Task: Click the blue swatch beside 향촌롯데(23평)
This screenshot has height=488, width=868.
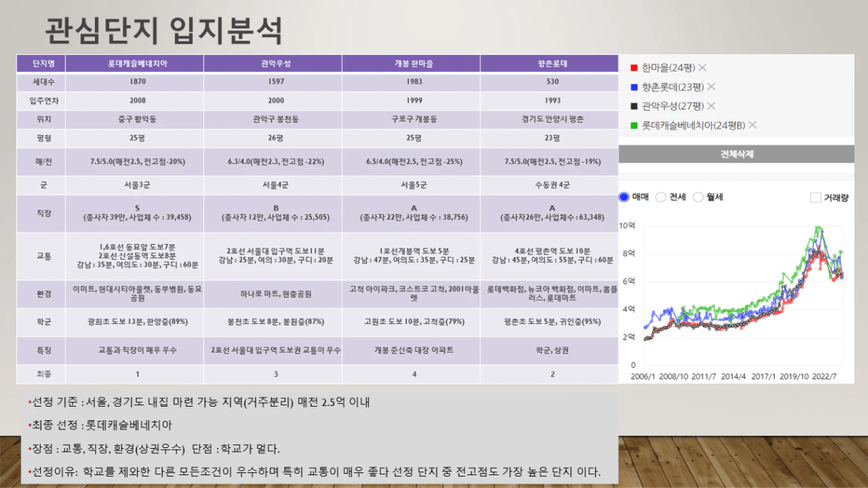Action: 634,88
